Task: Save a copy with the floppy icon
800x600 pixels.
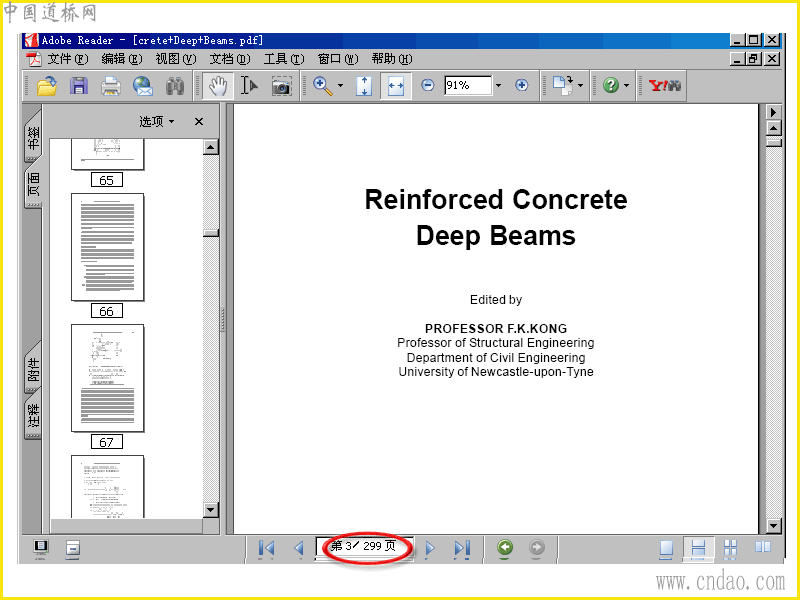Action: tap(79, 86)
